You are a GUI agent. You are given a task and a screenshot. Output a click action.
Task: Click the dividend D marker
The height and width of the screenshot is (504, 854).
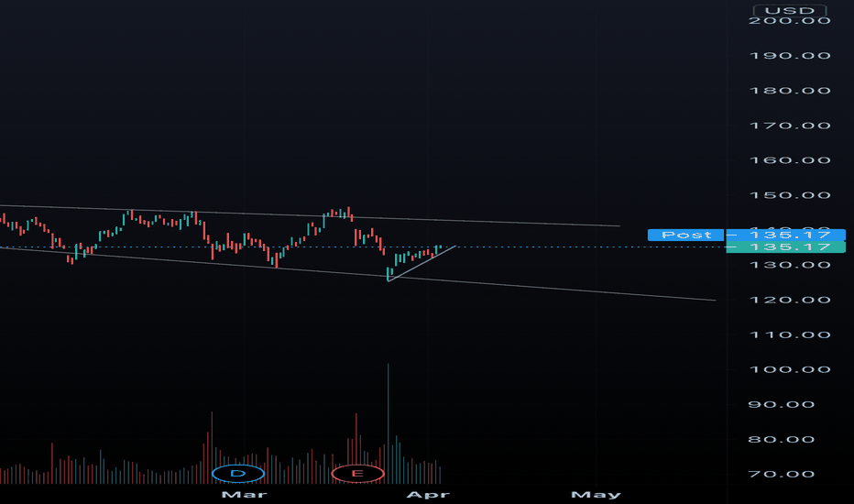pyautogui.click(x=238, y=474)
